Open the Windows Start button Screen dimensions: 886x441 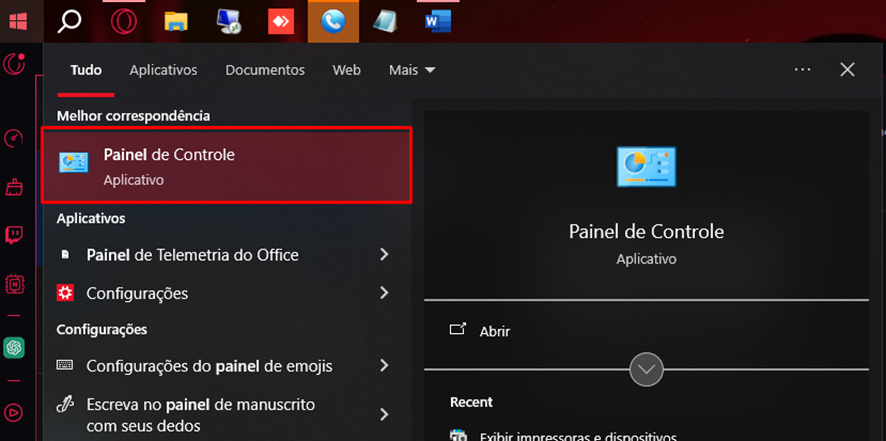tap(19, 21)
